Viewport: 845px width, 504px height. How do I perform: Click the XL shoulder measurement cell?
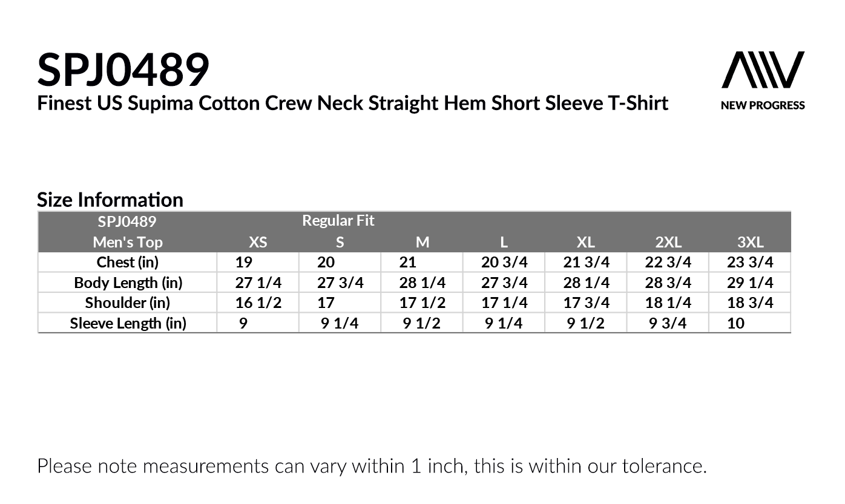586,303
